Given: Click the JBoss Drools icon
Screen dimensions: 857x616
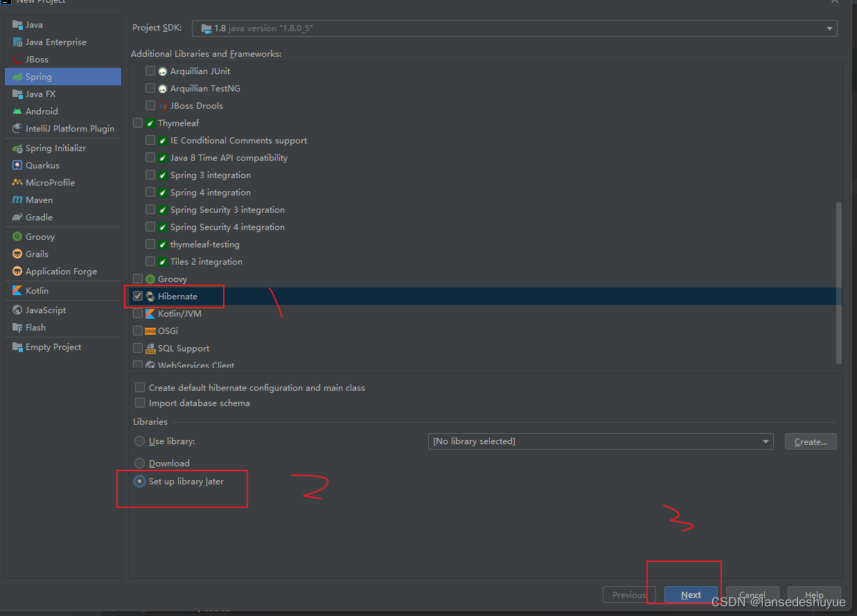Looking at the screenshot, I should pos(163,106).
